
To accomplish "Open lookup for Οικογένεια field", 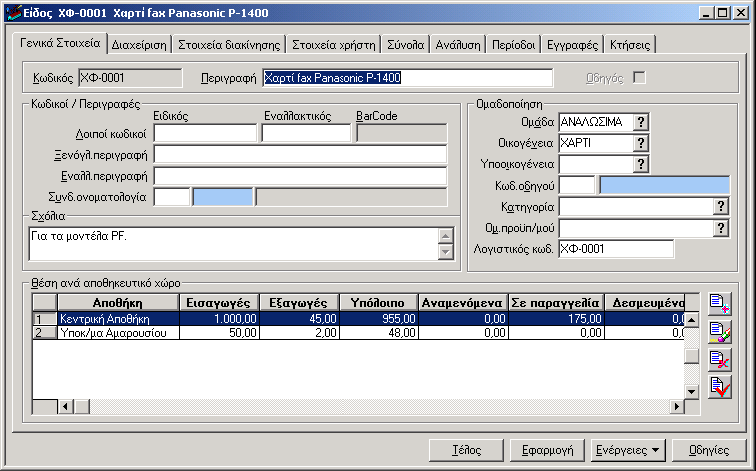I will [641, 143].
